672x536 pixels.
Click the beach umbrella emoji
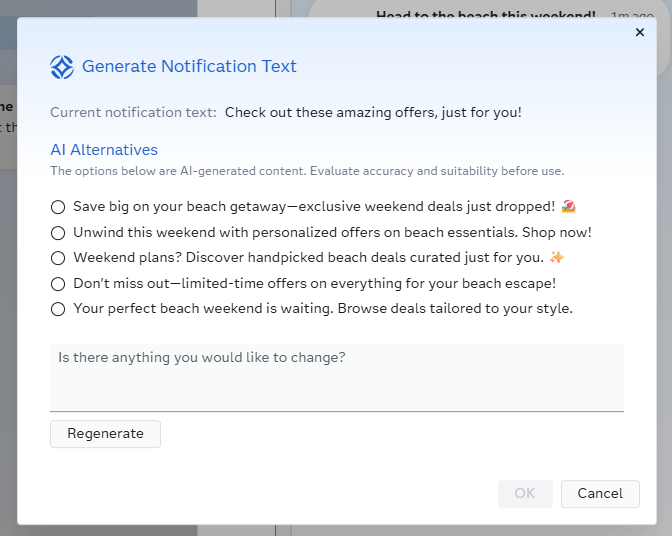(568, 207)
